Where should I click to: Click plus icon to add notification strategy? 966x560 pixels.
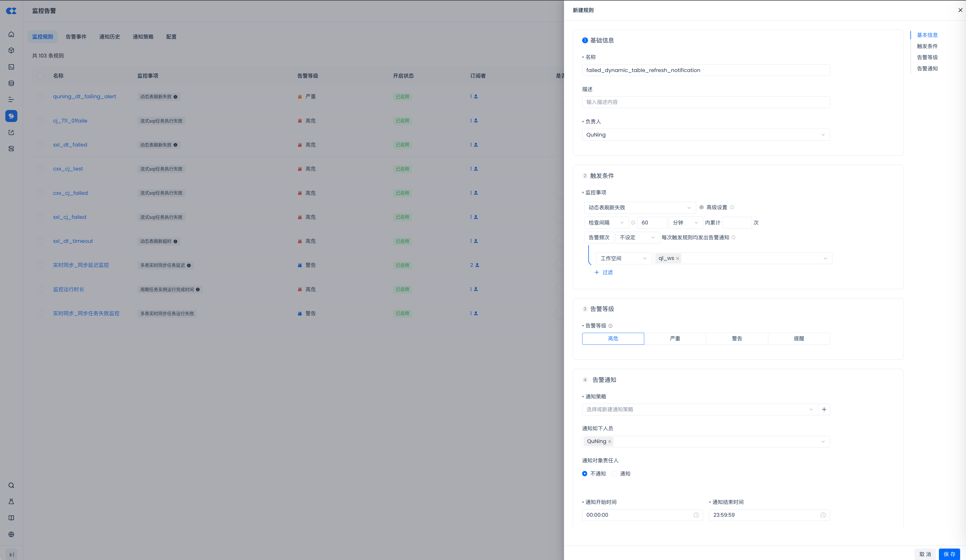(824, 410)
